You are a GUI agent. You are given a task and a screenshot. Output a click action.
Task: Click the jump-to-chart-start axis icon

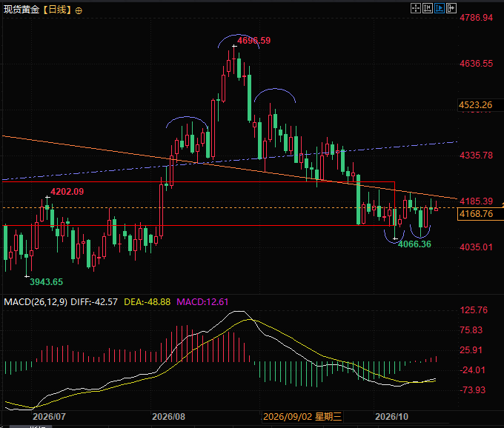click(x=428, y=8)
